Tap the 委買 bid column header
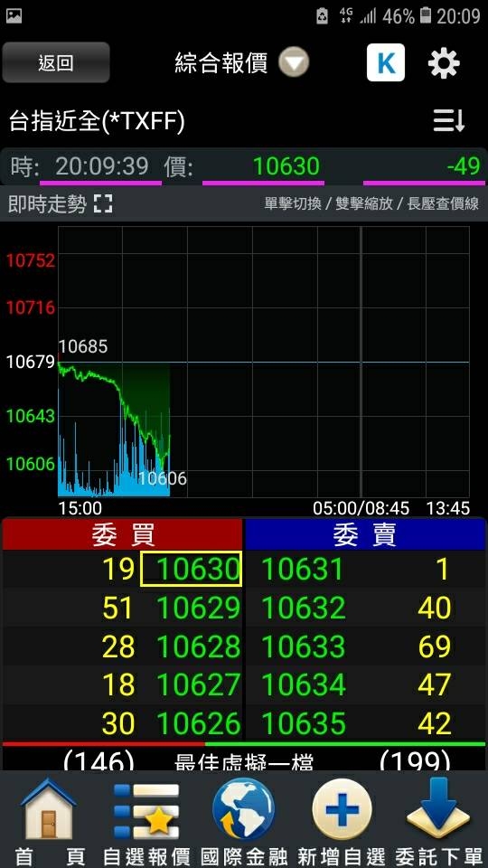This screenshot has width=488, height=868. coord(122,534)
